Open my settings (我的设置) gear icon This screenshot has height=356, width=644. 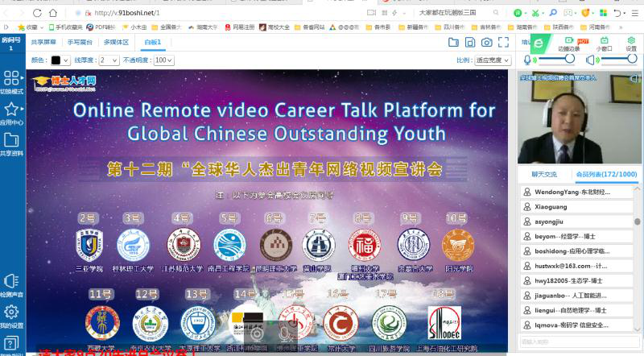(11, 312)
